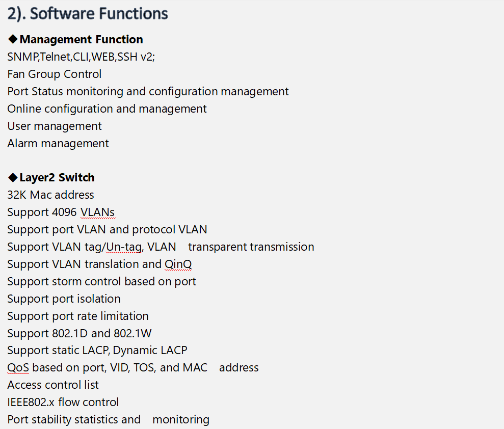504x429 pixels.
Task: Click the IEEE802.x flow control line
Action: pos(63,403)
